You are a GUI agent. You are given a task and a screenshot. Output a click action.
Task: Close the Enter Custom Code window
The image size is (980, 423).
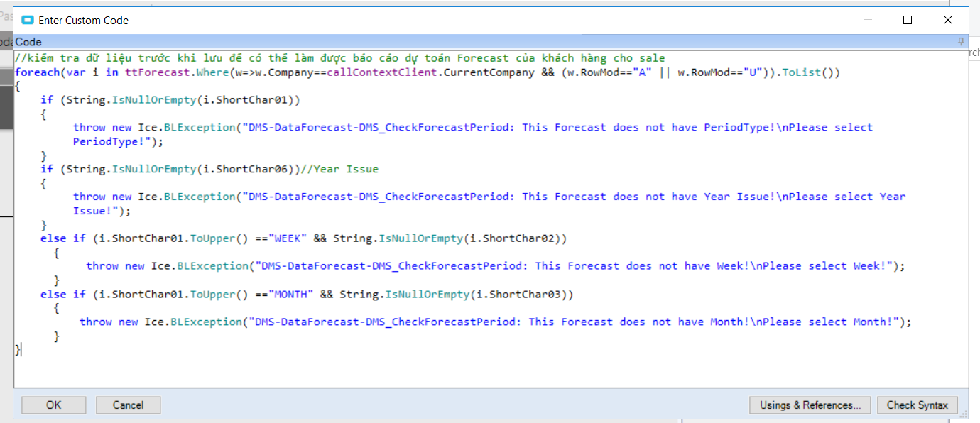click(x=948, y=21)
